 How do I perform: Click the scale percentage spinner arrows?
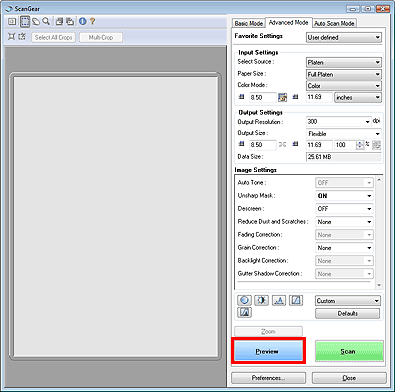click(x=360, y=145)
